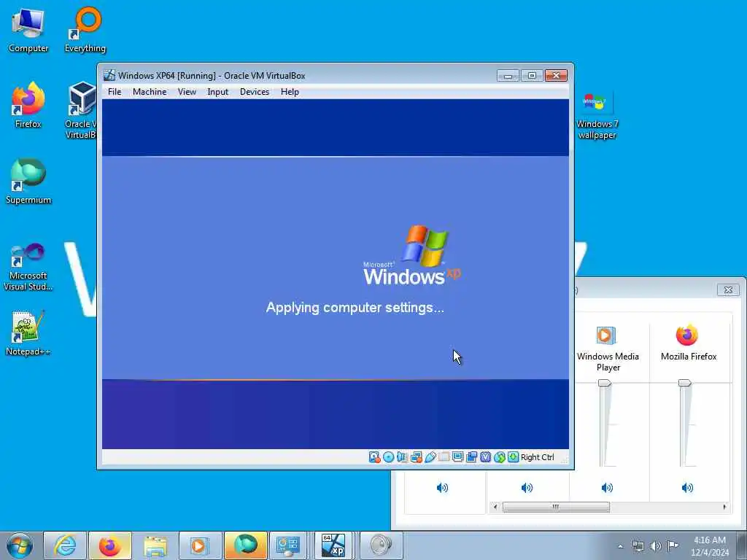Select the Notepad++ desktop shortcut
747x560 pixels.
point(28,333)
